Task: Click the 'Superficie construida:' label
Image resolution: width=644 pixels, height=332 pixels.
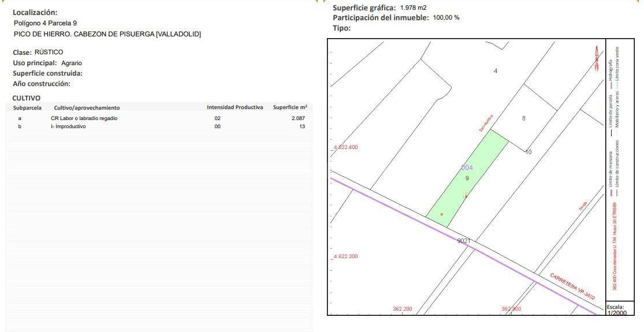Action: click(47, 73)
